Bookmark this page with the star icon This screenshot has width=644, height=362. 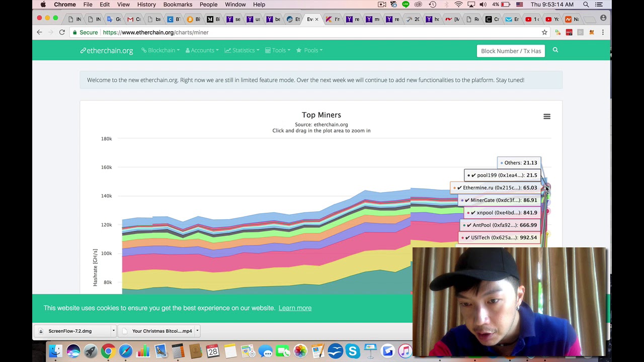pos(544,32)
